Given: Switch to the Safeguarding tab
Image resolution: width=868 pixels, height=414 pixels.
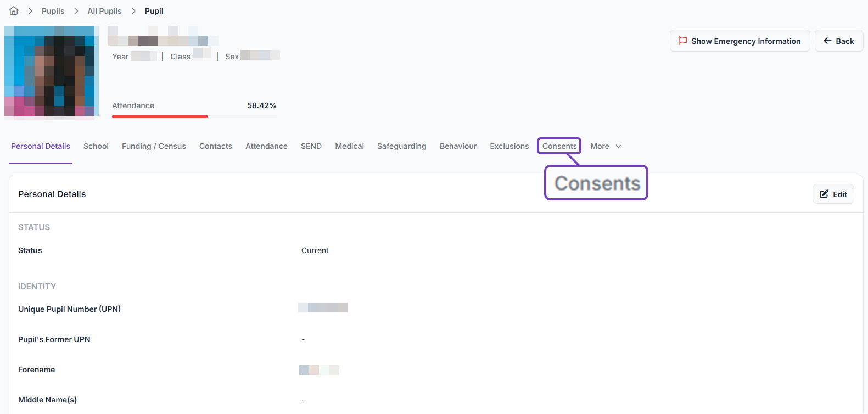Looking at the screenshot, I should click(401, 146).
